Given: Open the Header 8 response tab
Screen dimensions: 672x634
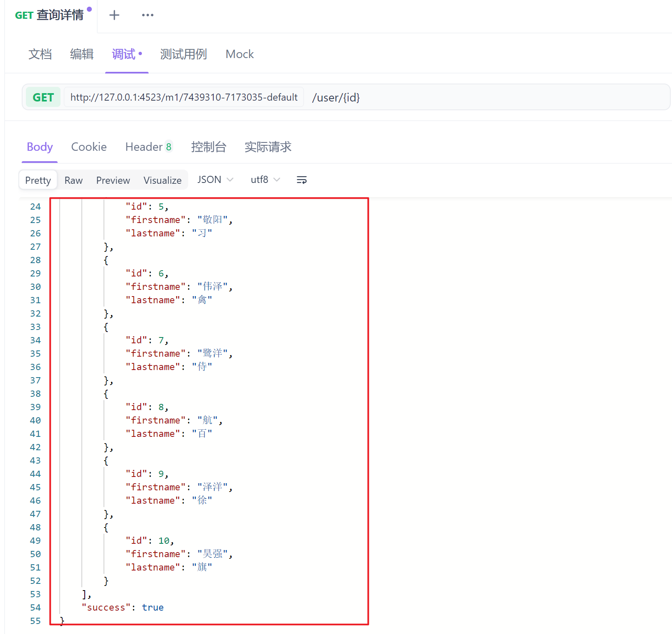Looking at the screenshot, I should coord(149,147).
